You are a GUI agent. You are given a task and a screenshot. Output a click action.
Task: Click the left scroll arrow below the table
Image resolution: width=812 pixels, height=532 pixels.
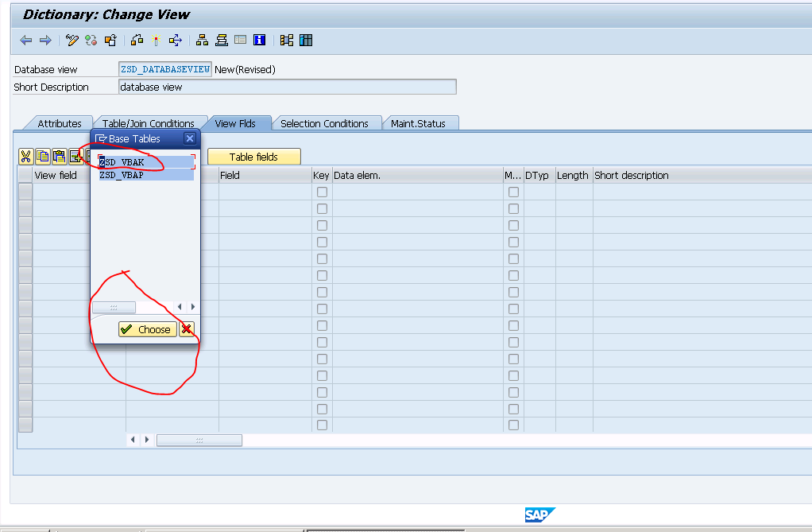pyautogui.click(x=133, y=439)
